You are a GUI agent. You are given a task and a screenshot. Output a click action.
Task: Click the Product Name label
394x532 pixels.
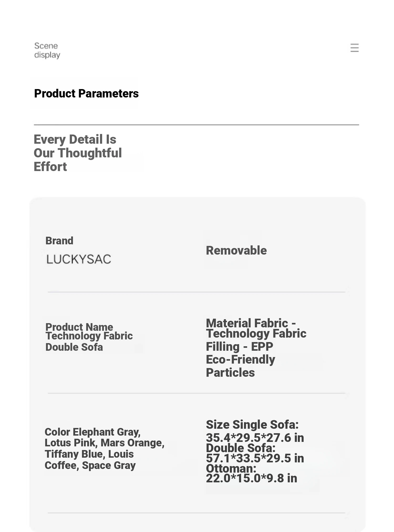[79, 327]
